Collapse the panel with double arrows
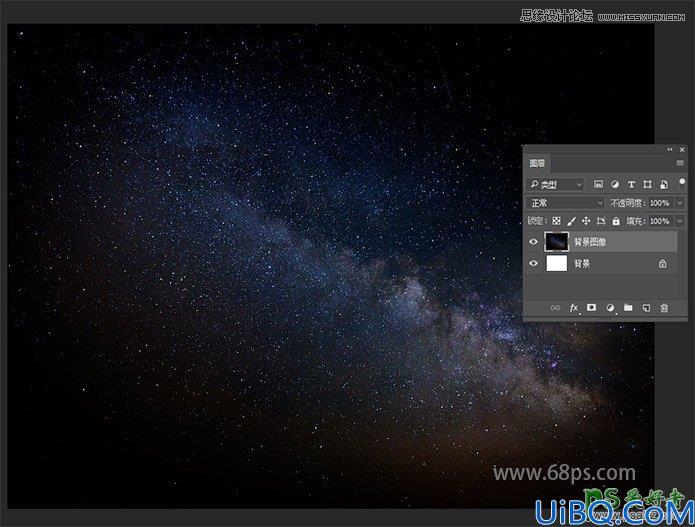The image size is (695, 527). [670, 149]
